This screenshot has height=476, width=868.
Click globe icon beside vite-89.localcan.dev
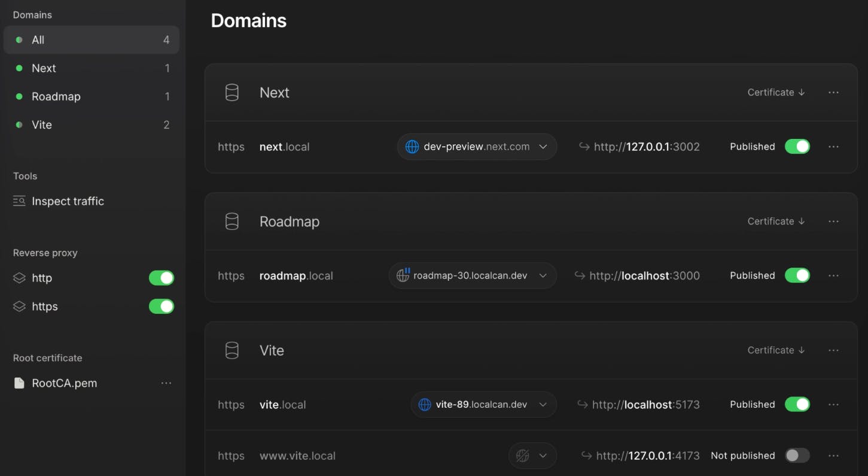pyautogui.click(x=425, y=405)
